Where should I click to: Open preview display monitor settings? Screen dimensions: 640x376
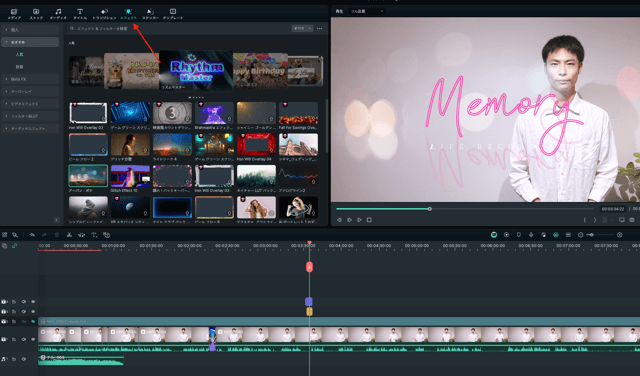622,220
